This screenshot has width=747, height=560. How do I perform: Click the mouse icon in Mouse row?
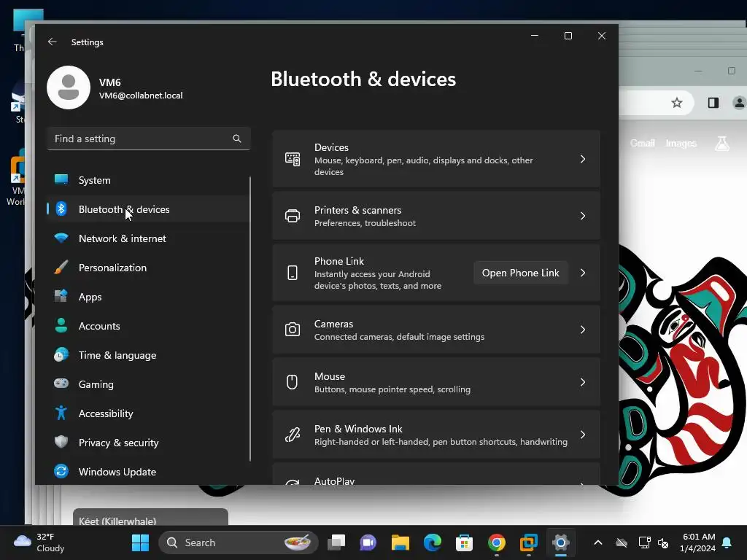(292, 382)
